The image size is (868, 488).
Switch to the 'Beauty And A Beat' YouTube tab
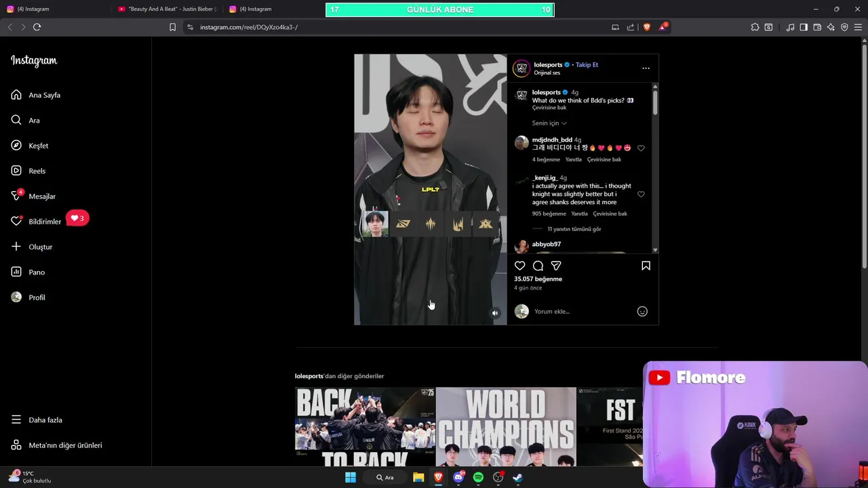[x=166, y=9]
